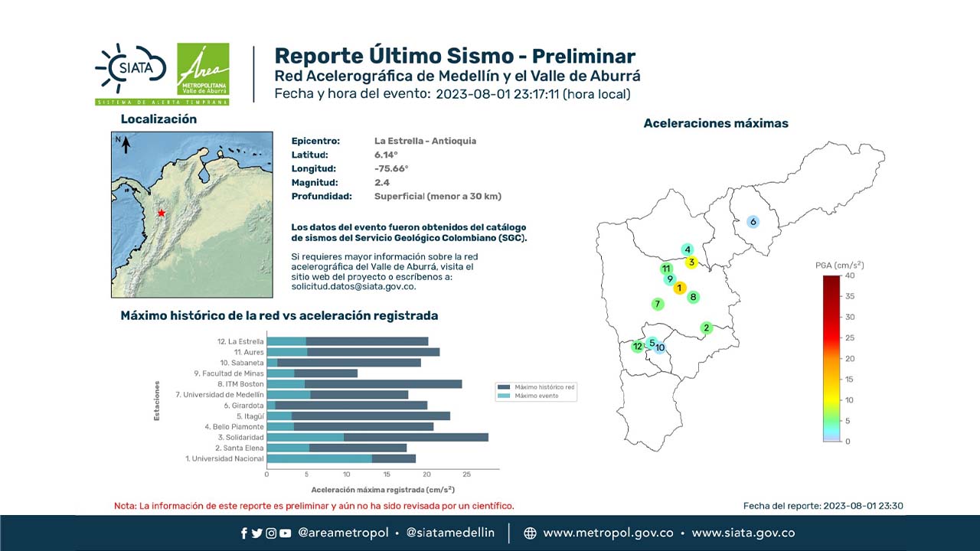Click the 'Máximo evento' legend swatch

coord(503,396)
